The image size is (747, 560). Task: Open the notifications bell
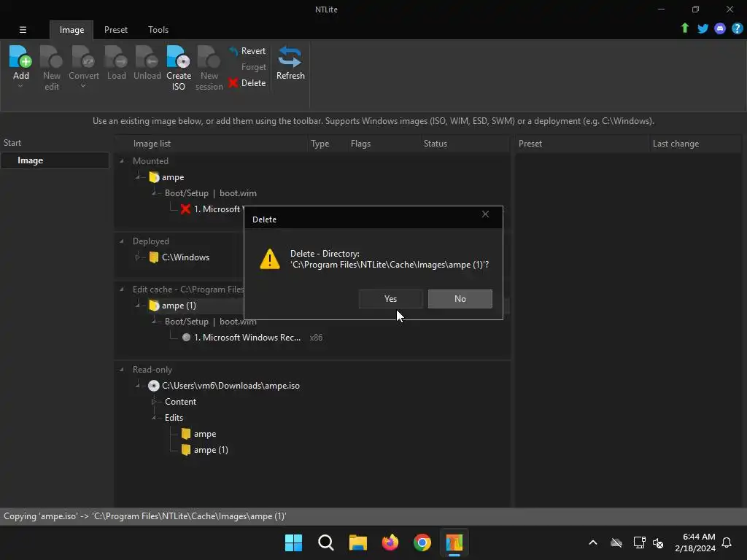[x=727, y=542]
